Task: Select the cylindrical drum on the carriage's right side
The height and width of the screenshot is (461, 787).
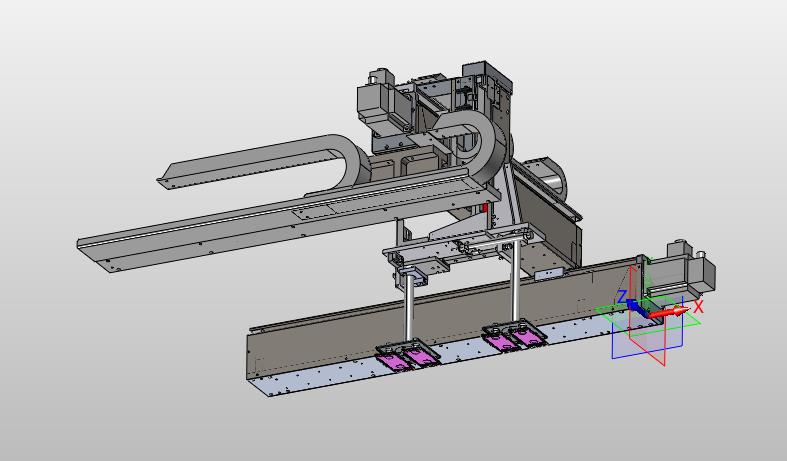Action: click(x=546, y=178)
